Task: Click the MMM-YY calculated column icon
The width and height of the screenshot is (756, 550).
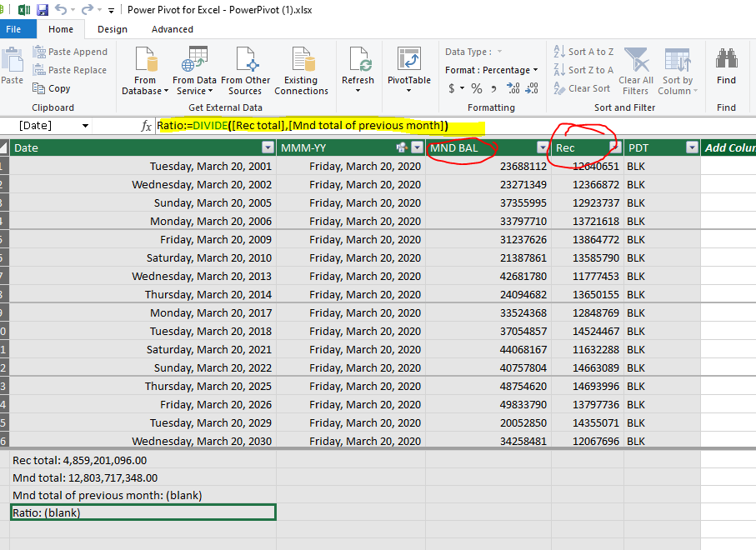Action: pyautogui.click(x=402, y=147)
